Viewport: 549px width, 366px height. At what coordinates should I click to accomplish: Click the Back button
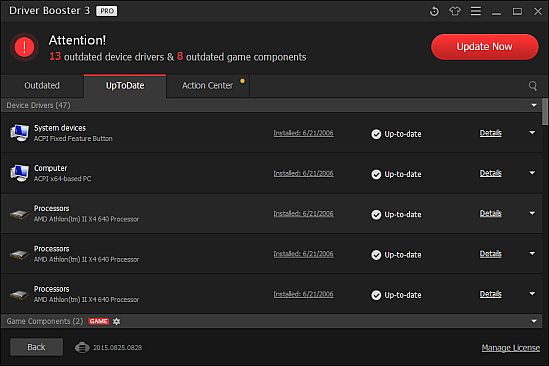[36, 347]
